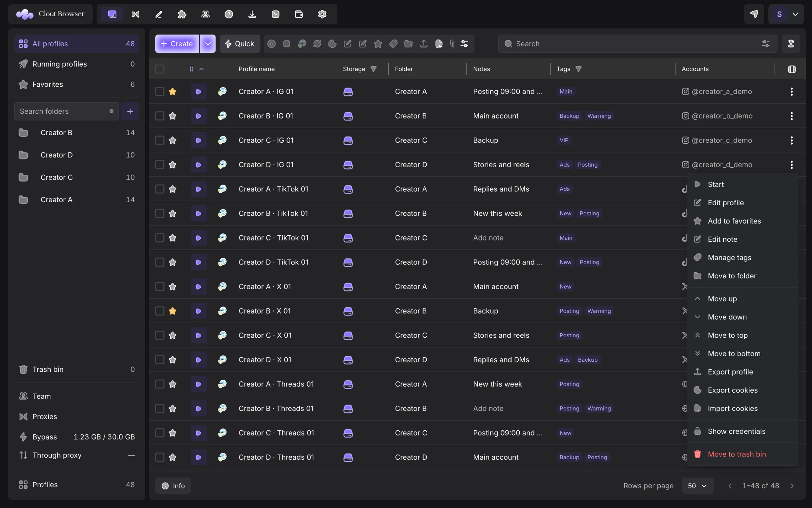The image size is (812, 508).
Task: Choose Edit profile in context menu
Action: pos(742,203)
